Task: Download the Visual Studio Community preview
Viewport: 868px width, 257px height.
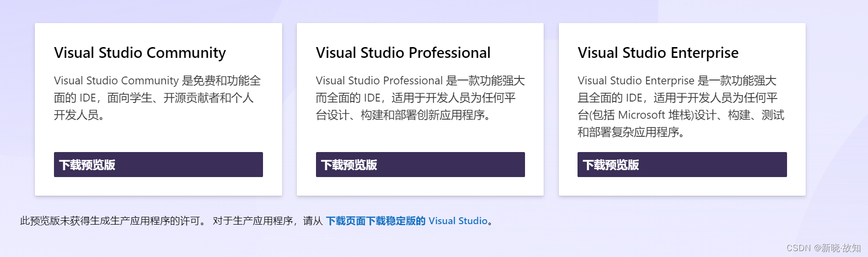Action: point(158,164)
